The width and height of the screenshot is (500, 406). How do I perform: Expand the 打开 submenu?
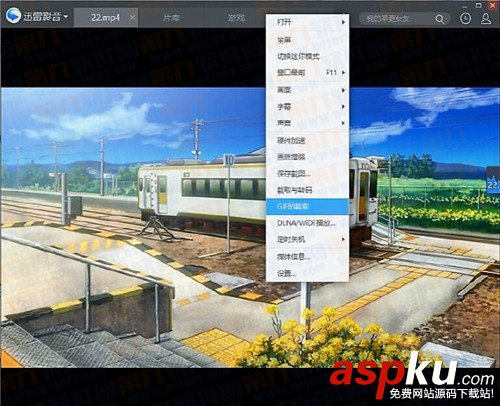pyautogui.click(x=307, y=23)
